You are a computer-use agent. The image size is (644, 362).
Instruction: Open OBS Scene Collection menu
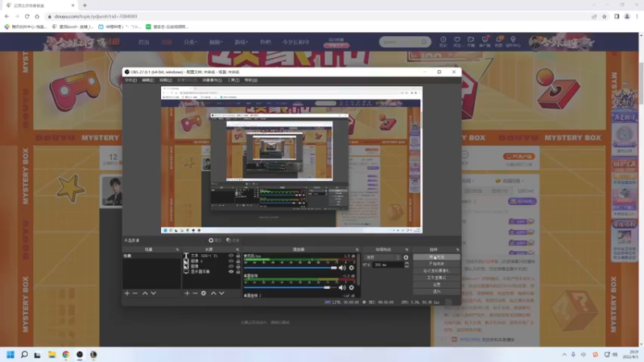212,80
